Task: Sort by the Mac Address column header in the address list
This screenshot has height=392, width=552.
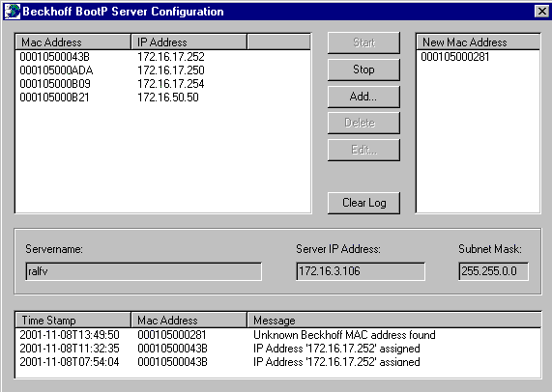Action: 73,42
